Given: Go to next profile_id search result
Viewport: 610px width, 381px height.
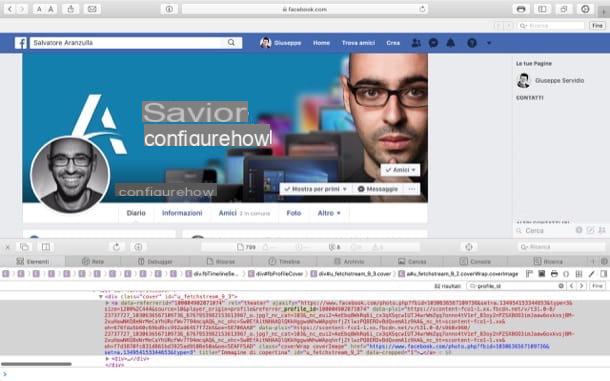Looking at the screenshot, I should (582, 286).
